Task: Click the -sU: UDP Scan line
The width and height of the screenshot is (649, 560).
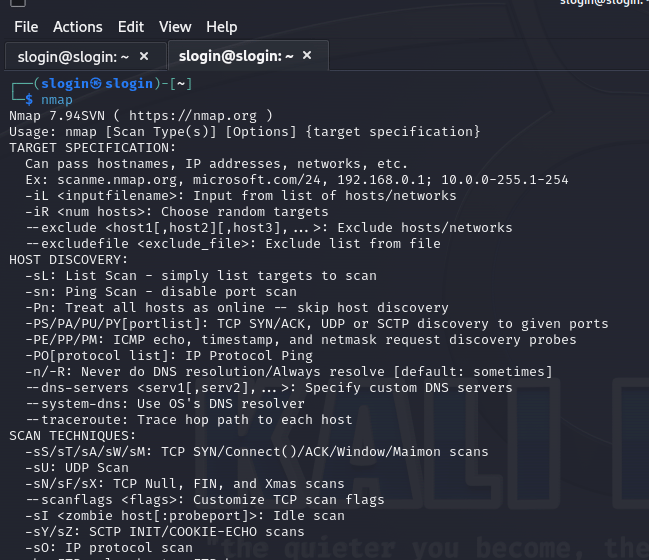Action: (x=77, y=468)
